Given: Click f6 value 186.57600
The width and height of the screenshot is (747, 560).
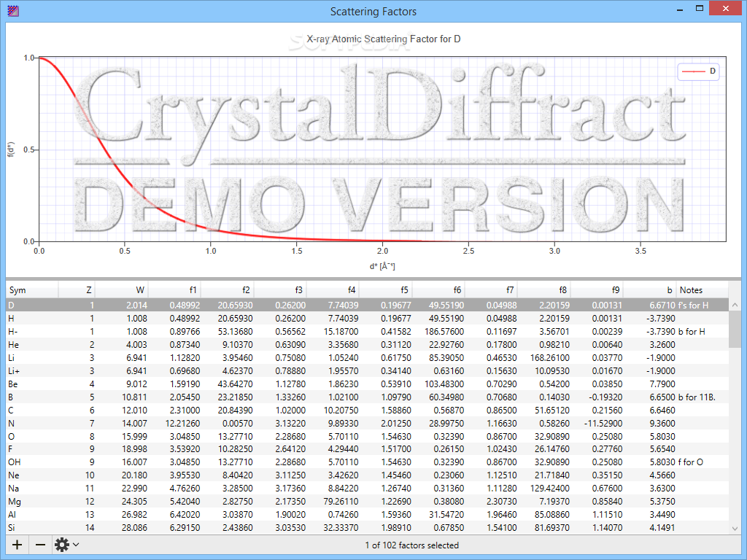Looking at the screenshot, I should coord(444,332).
